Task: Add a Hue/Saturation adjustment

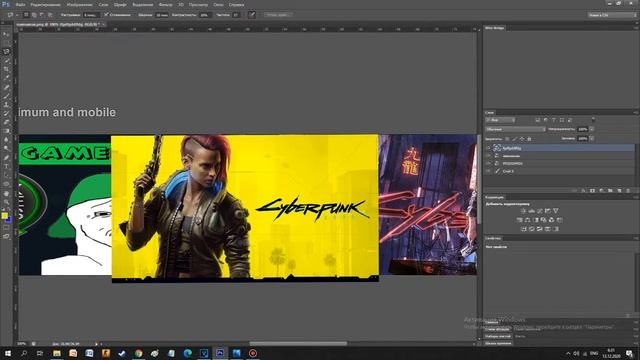Action: coord(520,220)
